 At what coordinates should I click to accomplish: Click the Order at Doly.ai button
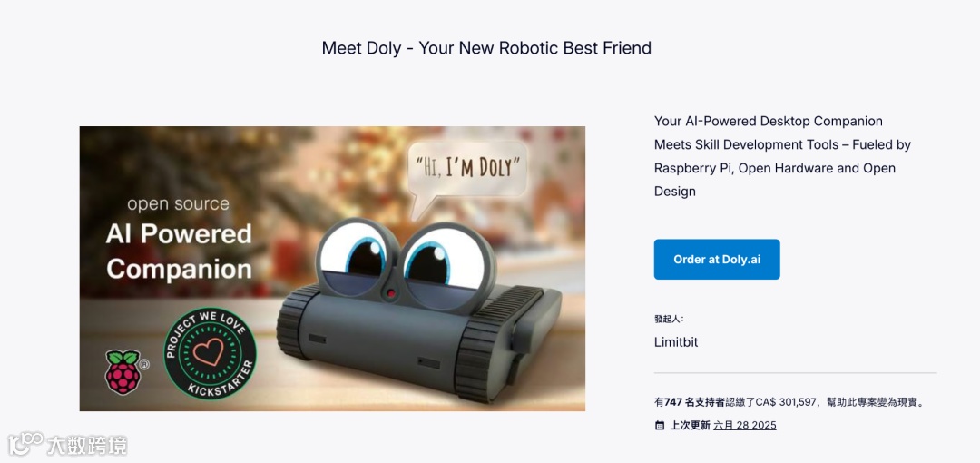717,259
